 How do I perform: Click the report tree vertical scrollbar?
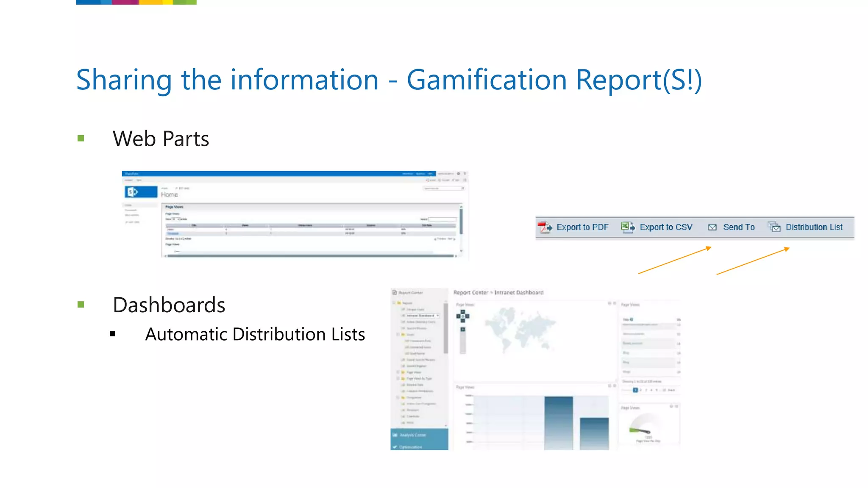click(446, 328)
